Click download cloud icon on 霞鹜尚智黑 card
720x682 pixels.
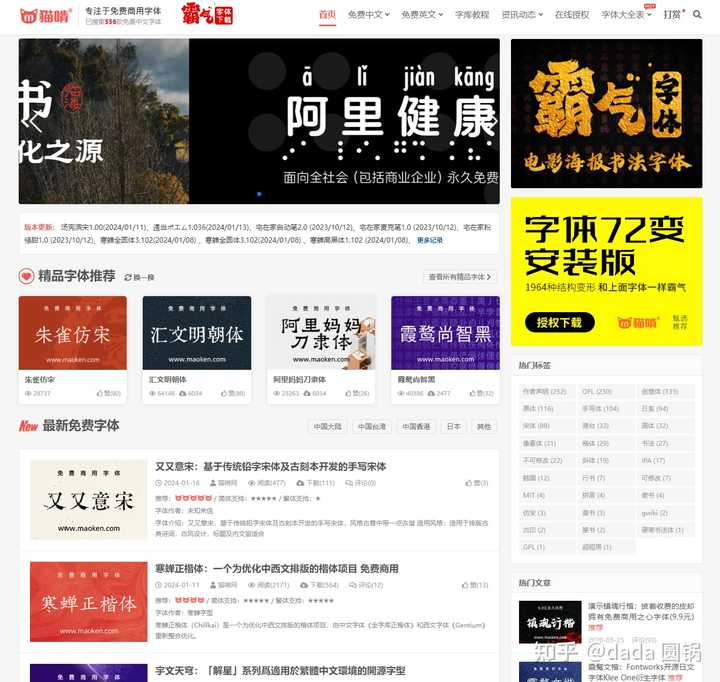[x=431, y=394]
